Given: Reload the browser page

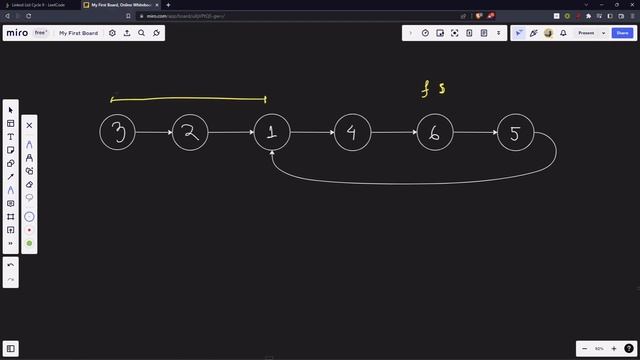Looking at the screenshot, I should (29, 16).
